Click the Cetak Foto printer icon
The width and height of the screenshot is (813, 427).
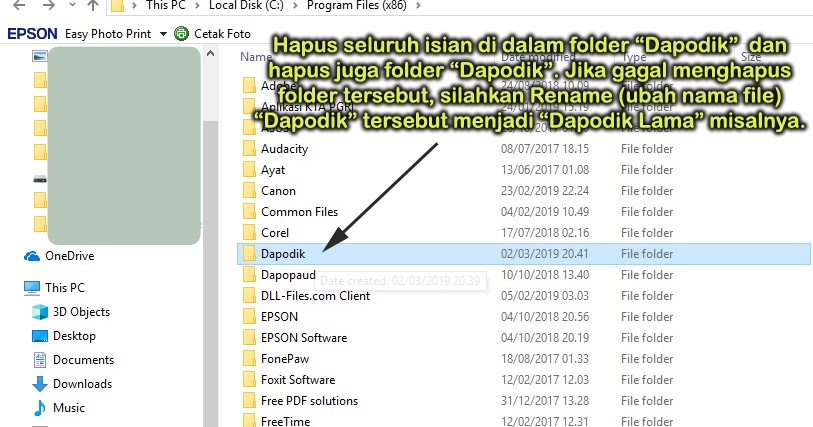(181, 34)
